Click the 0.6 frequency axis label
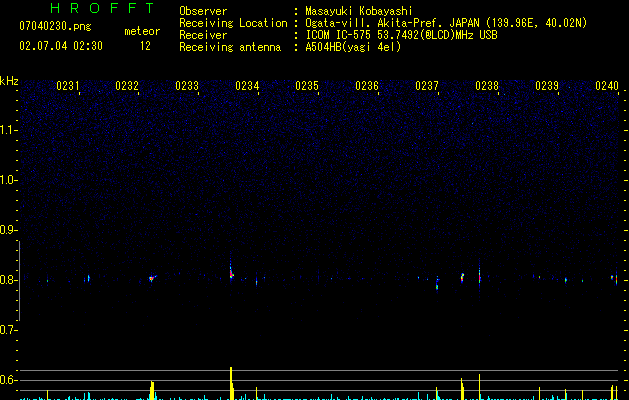The width and height of the screenshot is (629, 400). point(8,380)
